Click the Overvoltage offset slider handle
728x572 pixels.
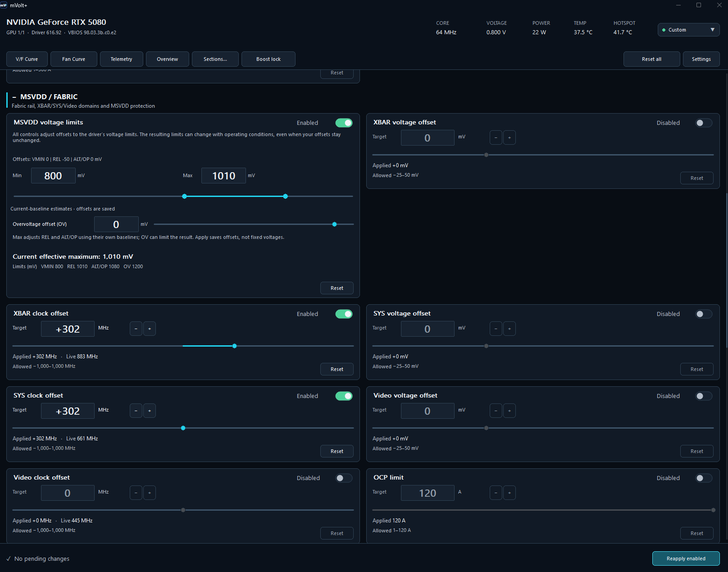click(x=334, y=224)
